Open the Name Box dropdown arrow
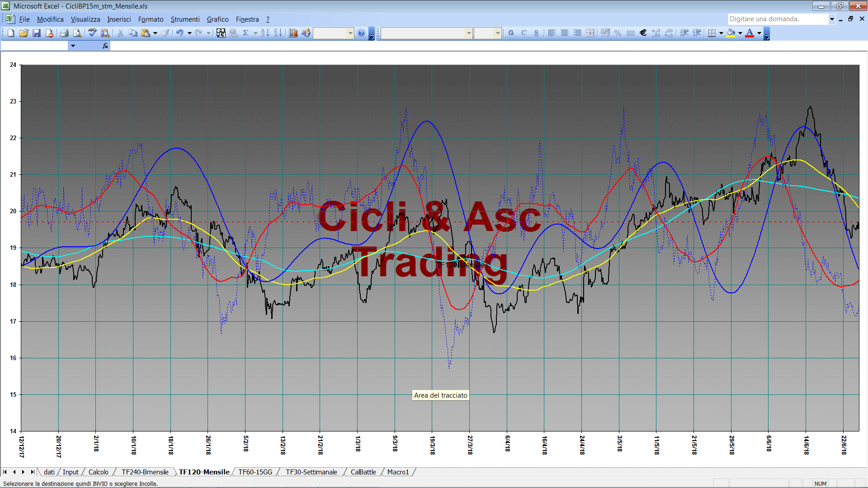The width and height of the screenshot is (868, 488). tap(73, 46)
